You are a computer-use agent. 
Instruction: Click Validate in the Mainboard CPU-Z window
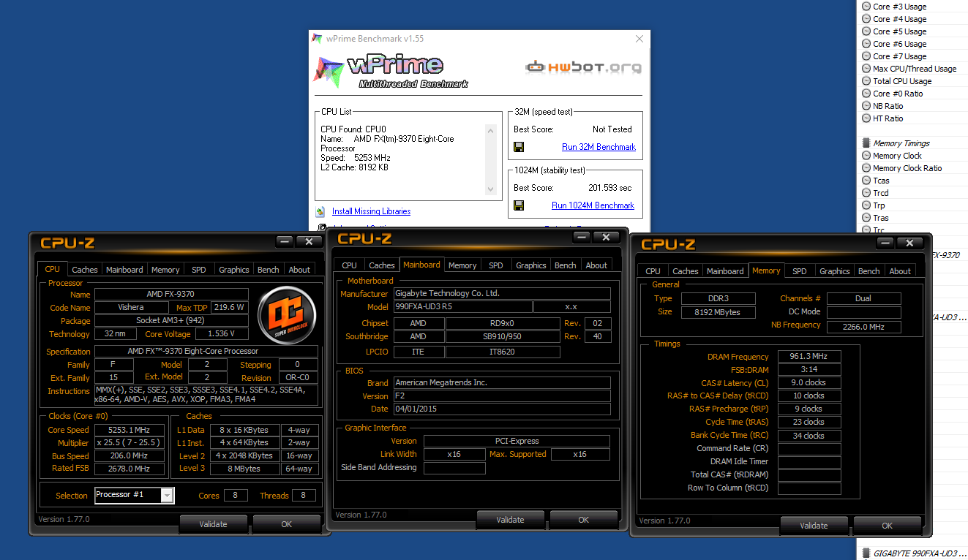(511, 520)
